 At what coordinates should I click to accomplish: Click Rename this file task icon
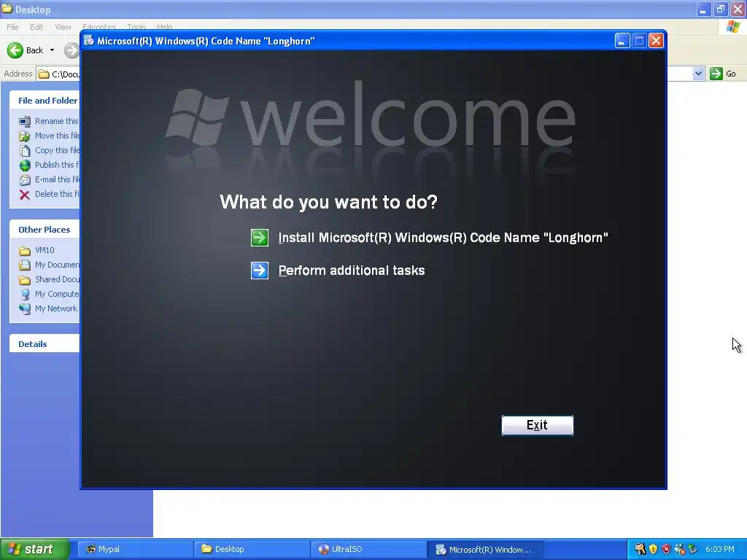click(x=25, y=122)
